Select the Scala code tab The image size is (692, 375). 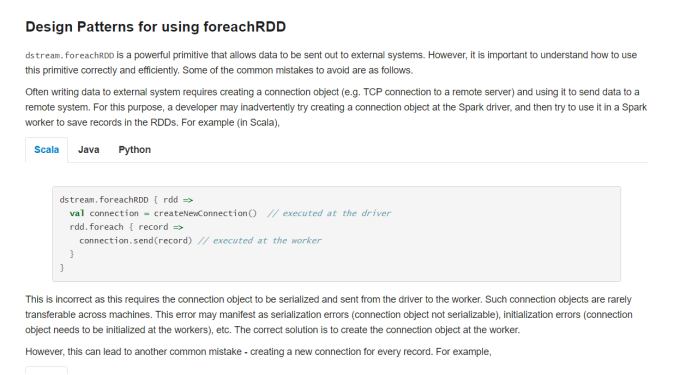(x=46, y=150)
